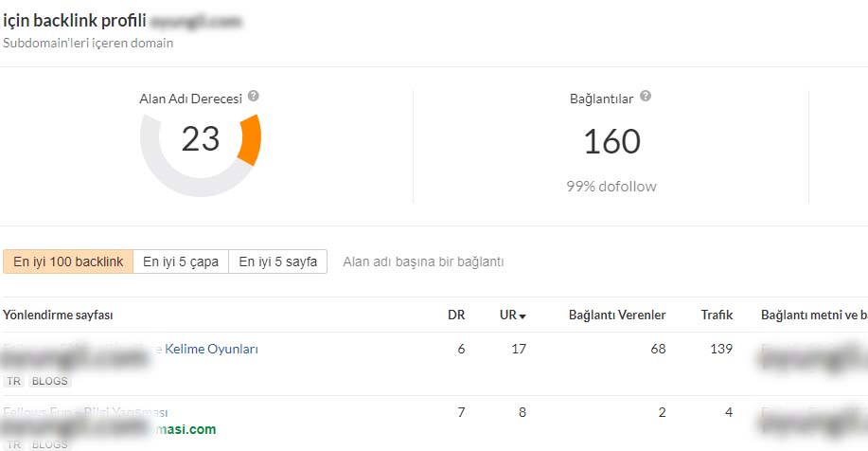Screen dimensions: 868x451
Task: Click TR tag in second row
Action: tap(14, 444)
